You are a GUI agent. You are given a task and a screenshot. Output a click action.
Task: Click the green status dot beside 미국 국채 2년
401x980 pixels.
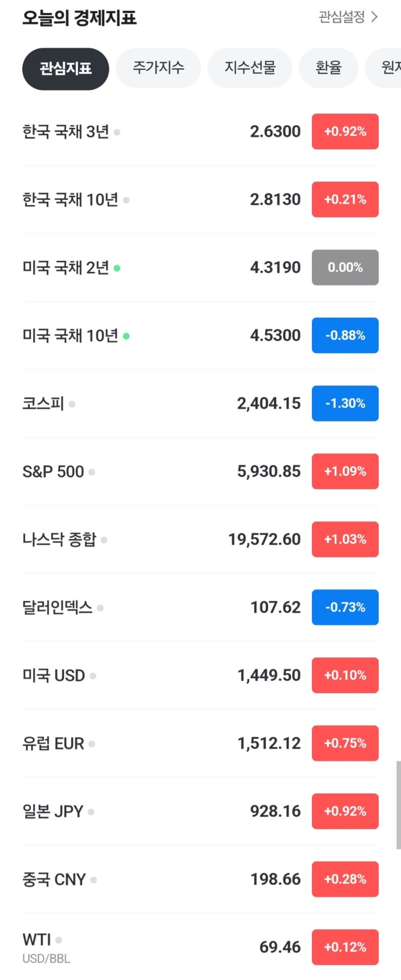coord(117,268)
